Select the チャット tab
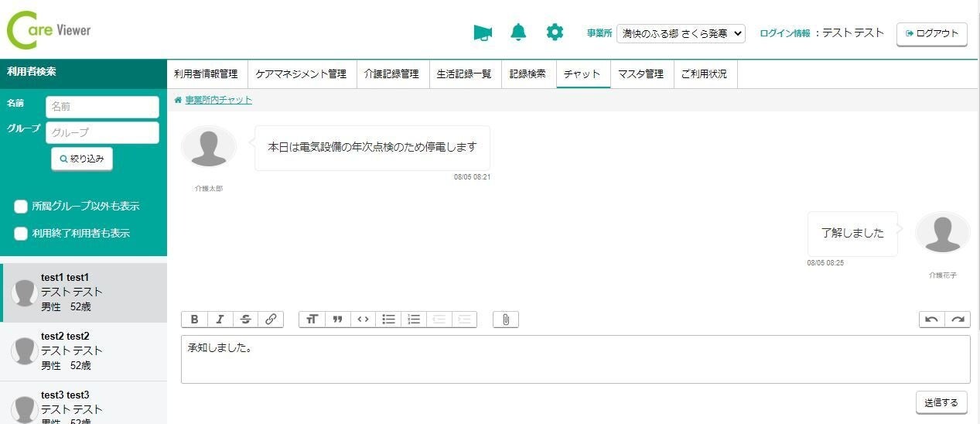 click(x=582, y=74)
